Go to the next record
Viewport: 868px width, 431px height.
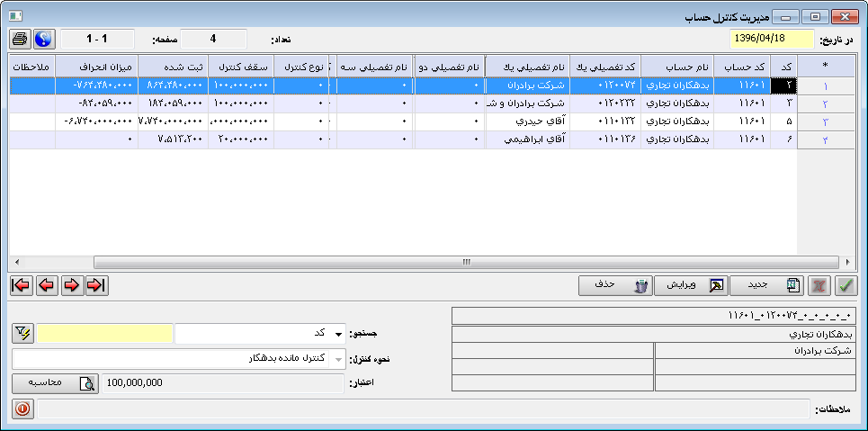71,285
